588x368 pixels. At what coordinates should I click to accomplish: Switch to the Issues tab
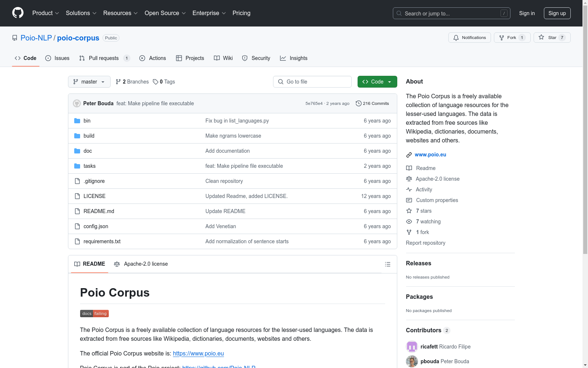coord(57,58)
